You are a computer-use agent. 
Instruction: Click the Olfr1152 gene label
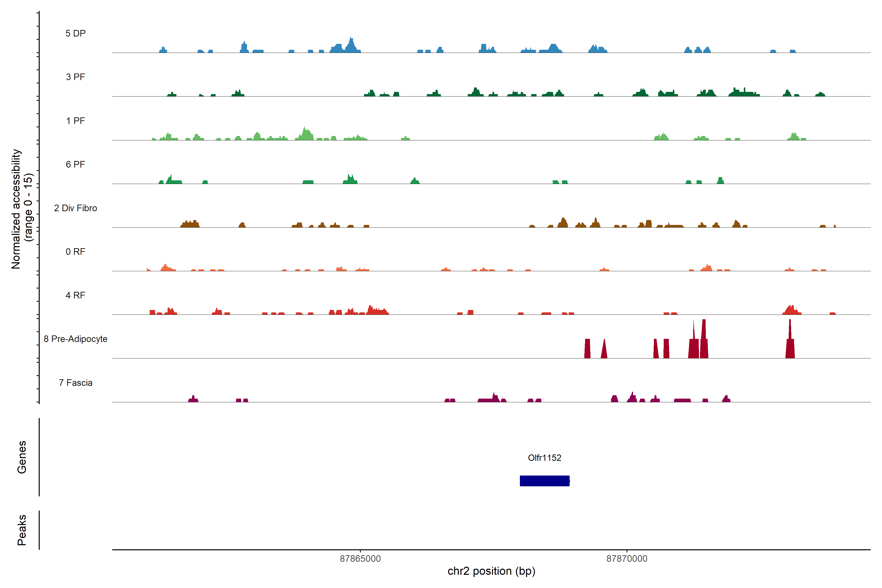pyautogui.click(x=544, y=458)
